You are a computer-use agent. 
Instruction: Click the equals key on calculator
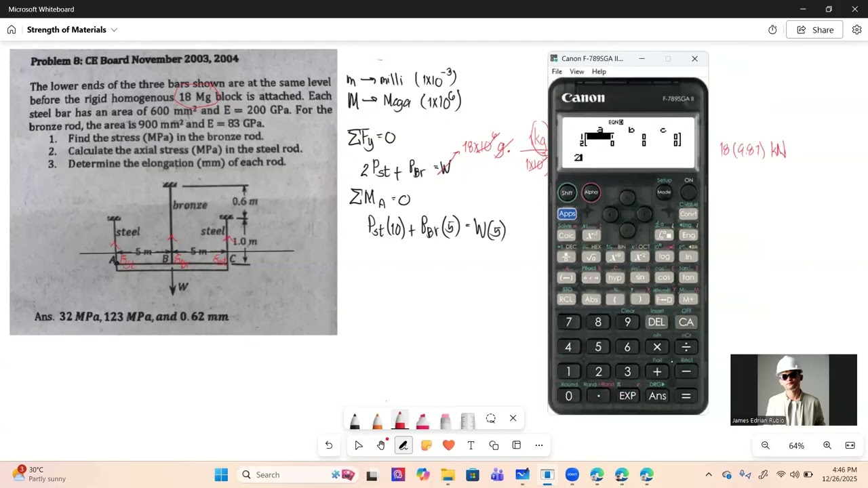click(686, 396)
